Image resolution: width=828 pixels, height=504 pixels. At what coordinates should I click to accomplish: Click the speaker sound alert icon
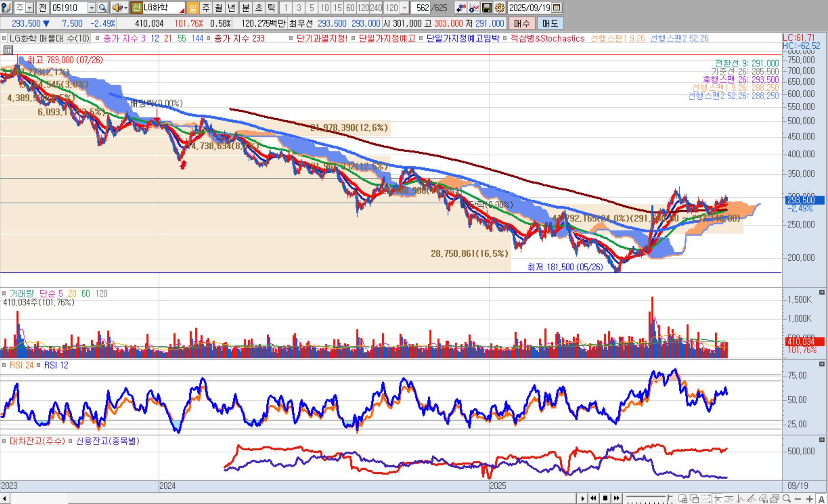coord(117,8)
